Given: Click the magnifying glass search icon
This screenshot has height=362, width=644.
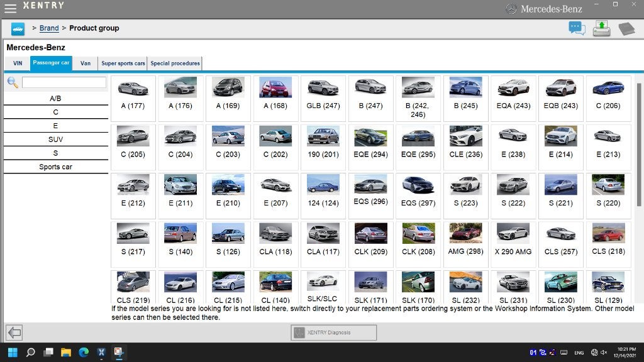Looking at the screenshot, I should (13, 82).
